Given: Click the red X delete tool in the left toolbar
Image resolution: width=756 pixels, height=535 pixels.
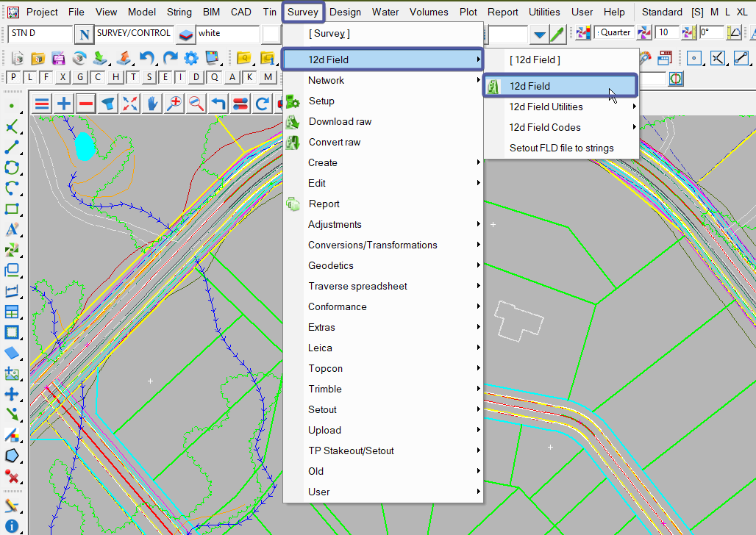Looking at the screenshot, I should (x=12, y=477).
